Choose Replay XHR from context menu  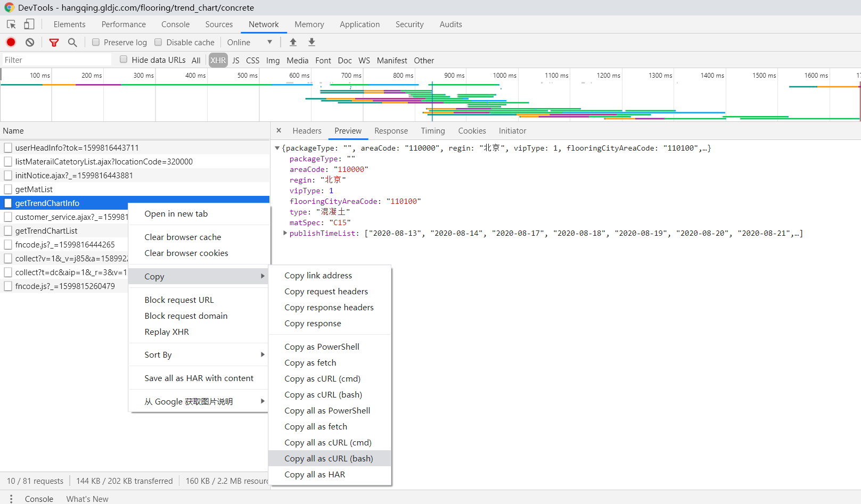[167, 332]
